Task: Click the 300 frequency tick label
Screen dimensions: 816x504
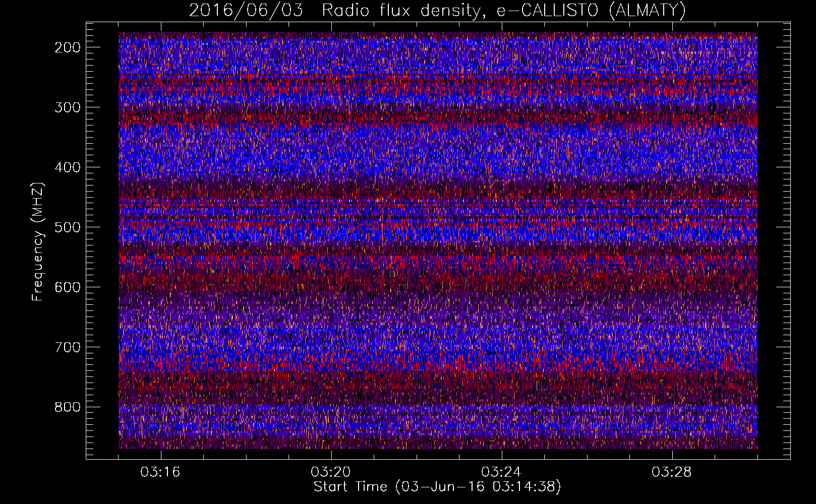Action: click(x=67, y=107)
